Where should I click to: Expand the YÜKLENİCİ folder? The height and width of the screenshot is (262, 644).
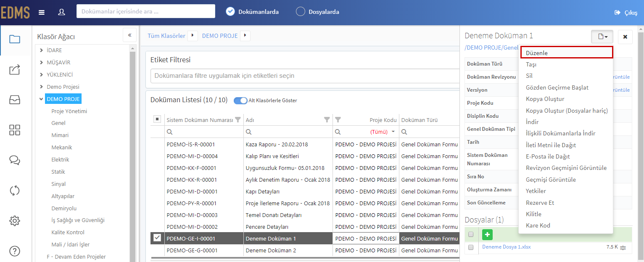[41, 75]
